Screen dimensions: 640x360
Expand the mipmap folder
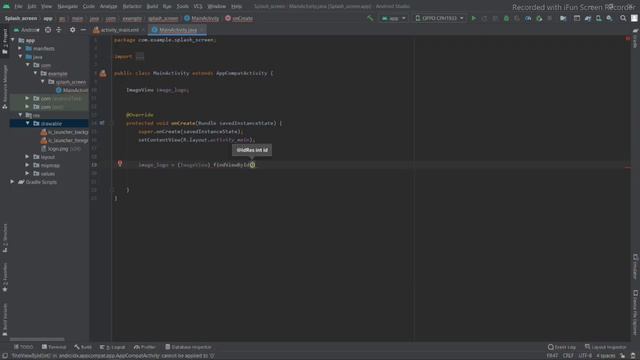point(27,165)
